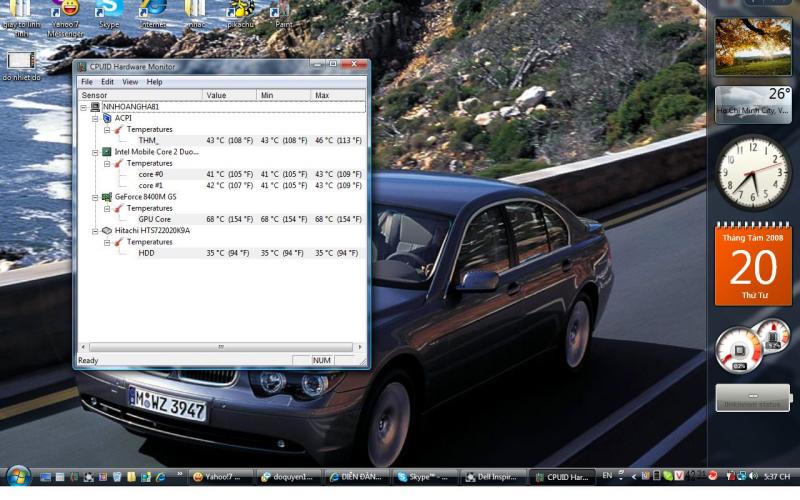Click the NNHOANGHA81 computer icon

tap(95, 106)
